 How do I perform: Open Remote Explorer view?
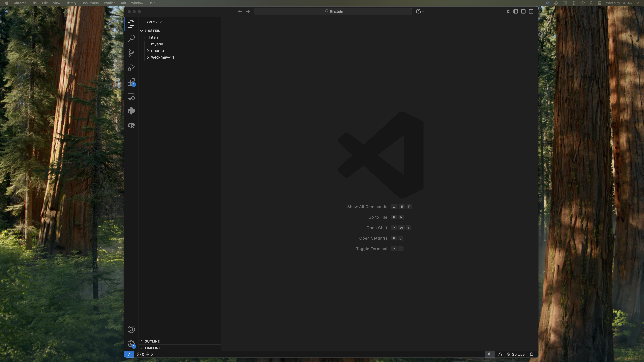point(131,97)
